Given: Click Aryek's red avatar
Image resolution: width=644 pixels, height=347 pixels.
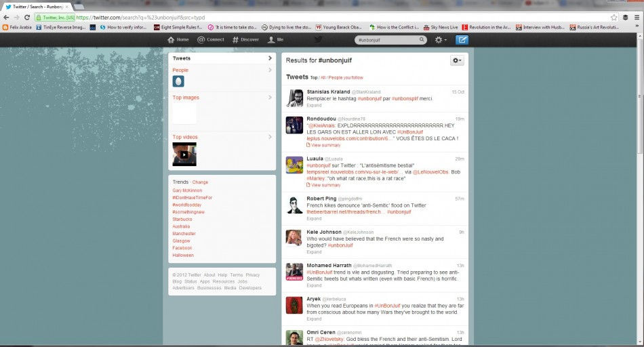Looking at the screenshot, I should 294,305.
